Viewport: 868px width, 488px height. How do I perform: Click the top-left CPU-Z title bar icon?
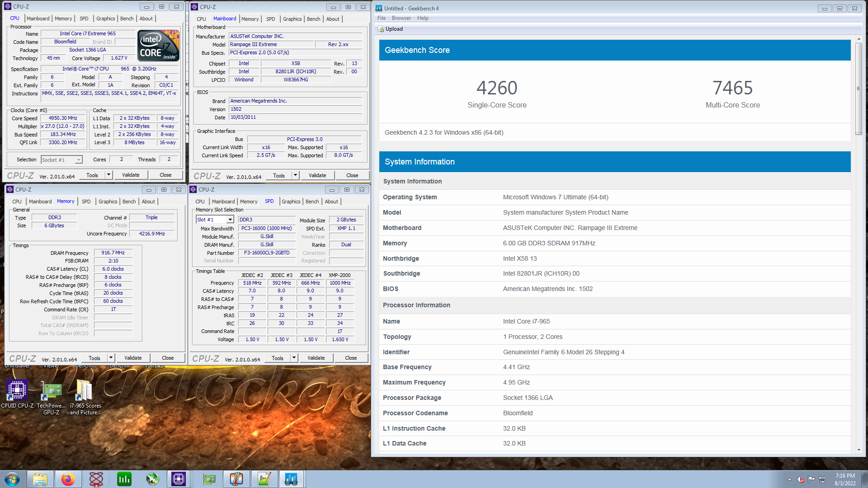8,6
